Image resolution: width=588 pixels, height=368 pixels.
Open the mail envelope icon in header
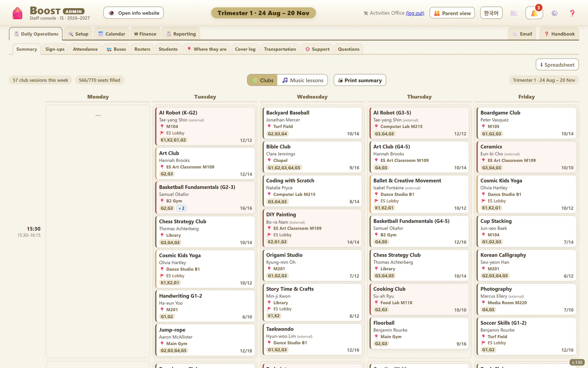[514, 13]
